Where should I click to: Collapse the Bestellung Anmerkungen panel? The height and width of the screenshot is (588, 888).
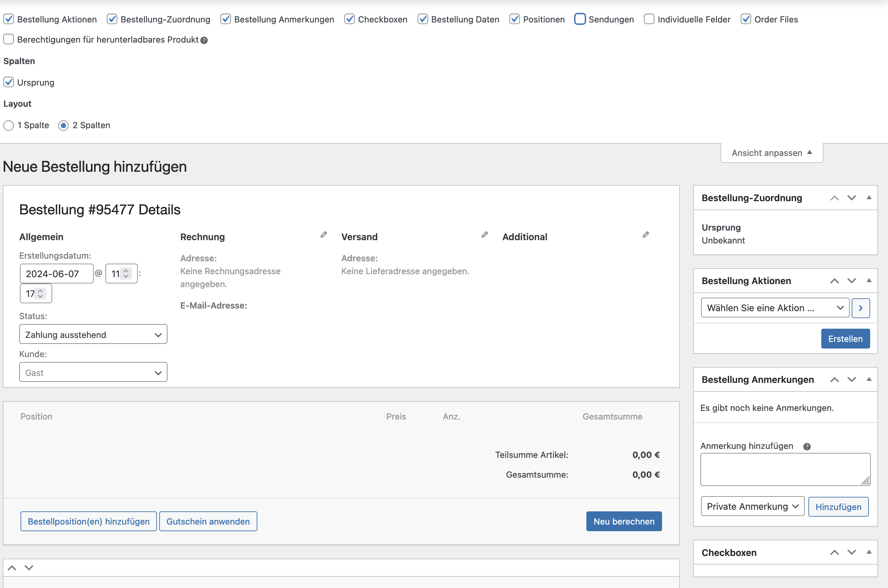click(x=869, y=380)
